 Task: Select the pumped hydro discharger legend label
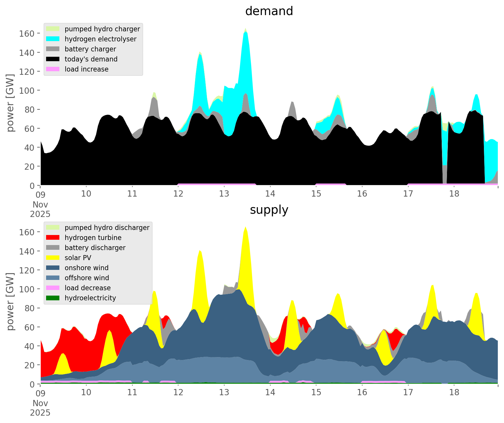[107, 228]
